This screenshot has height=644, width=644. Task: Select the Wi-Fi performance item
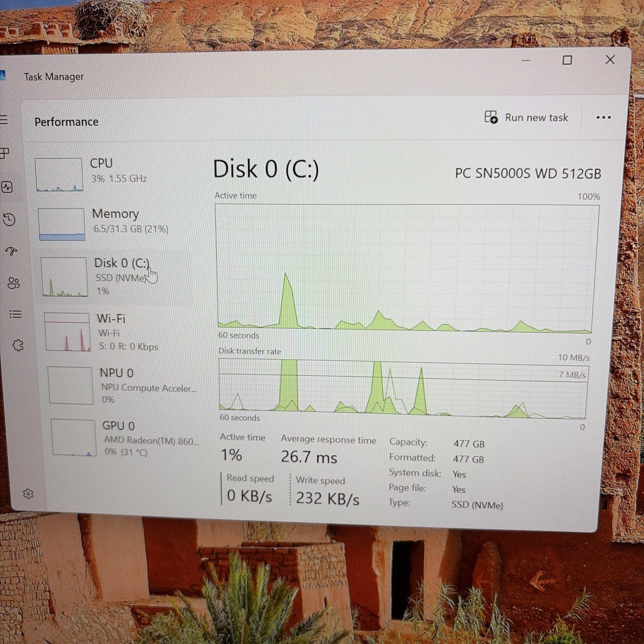pos(119,332)
